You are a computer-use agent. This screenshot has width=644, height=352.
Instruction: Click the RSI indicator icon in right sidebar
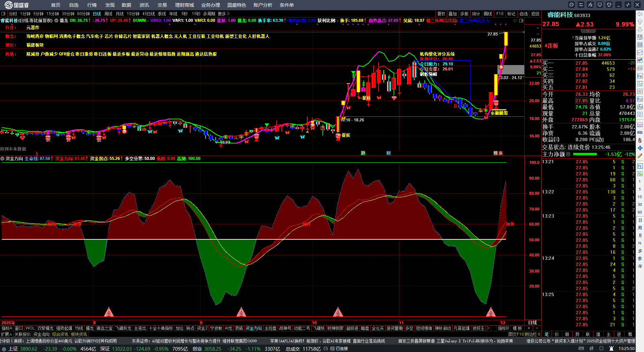point(640,132)
